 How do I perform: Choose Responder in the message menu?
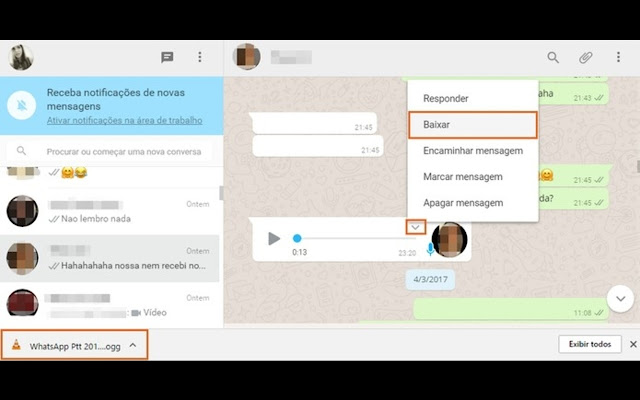[446, 98]
